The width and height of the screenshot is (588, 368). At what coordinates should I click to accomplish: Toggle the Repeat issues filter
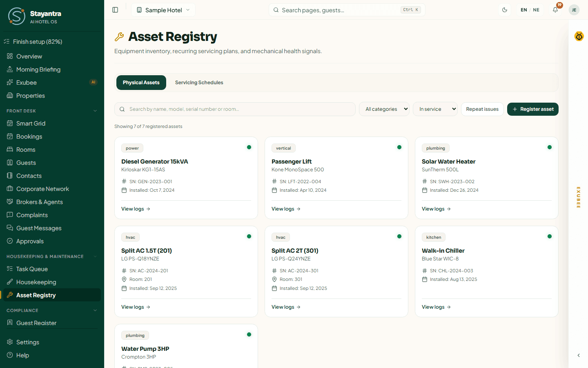482,109
